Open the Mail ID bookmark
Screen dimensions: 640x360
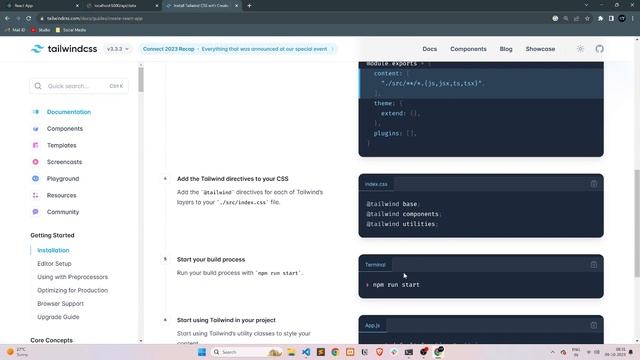pyautogui.click(x=15, y=30)
